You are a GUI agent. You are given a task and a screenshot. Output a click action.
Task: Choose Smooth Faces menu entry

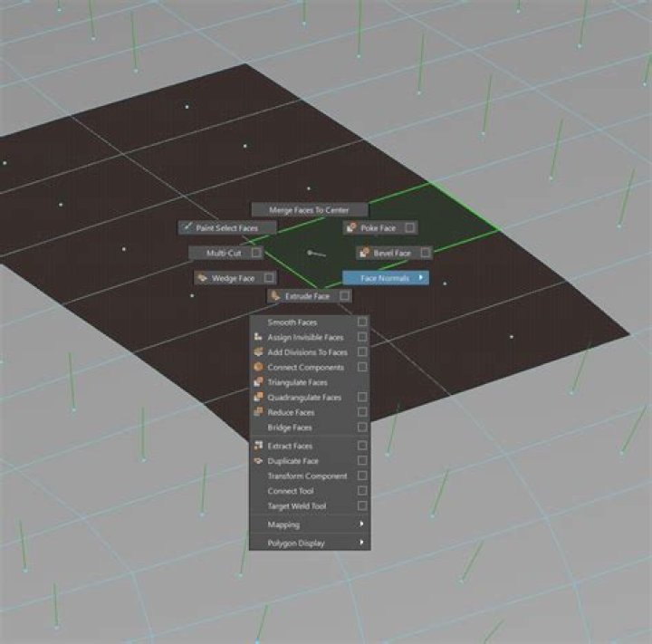point(310,322)
